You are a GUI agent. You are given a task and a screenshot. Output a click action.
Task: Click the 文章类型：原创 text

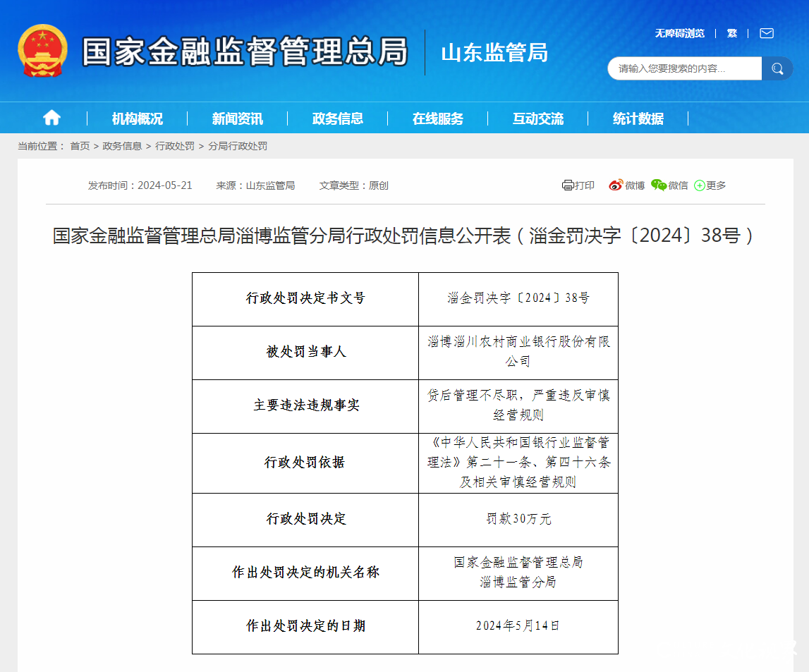pos(353,185)
